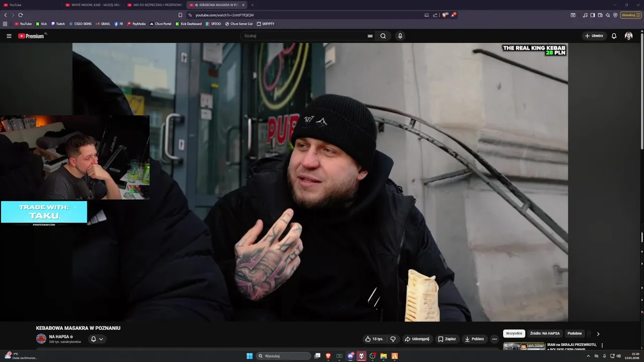This screenshot has width=644, height=362.
Task: Open site settings icon left of URL
Action: click(190, 15)
